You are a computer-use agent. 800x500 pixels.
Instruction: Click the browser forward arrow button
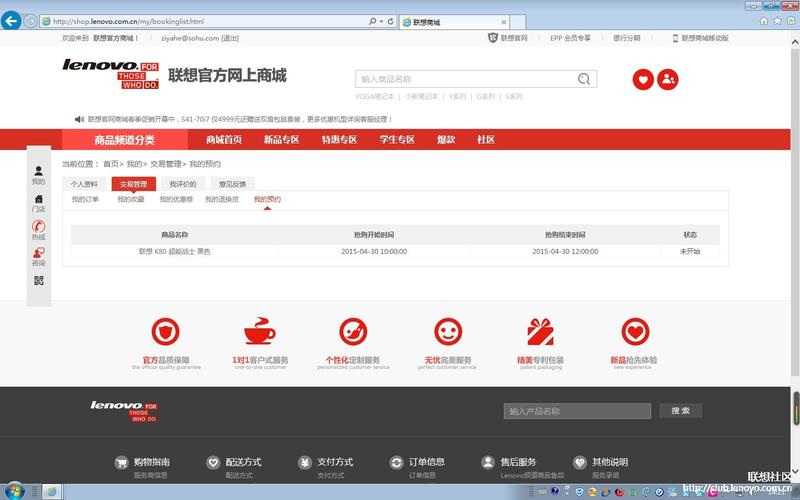point(30,21)
